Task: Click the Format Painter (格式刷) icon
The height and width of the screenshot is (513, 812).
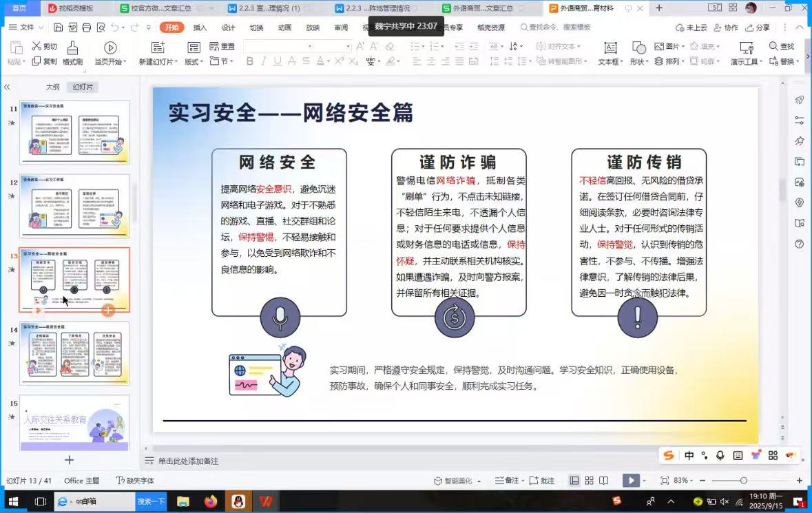Action: pyautogui.click(x=72, y=48)
